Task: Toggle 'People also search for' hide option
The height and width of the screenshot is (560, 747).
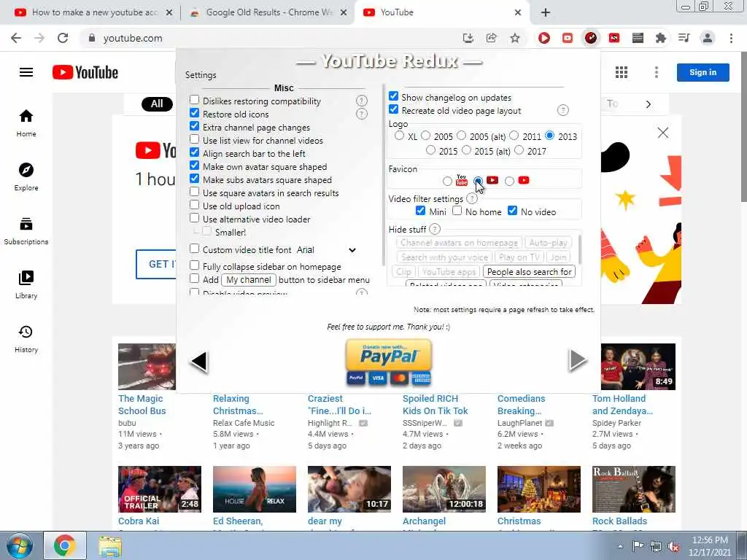Action: pyautogui.click(x=530, y=271)
